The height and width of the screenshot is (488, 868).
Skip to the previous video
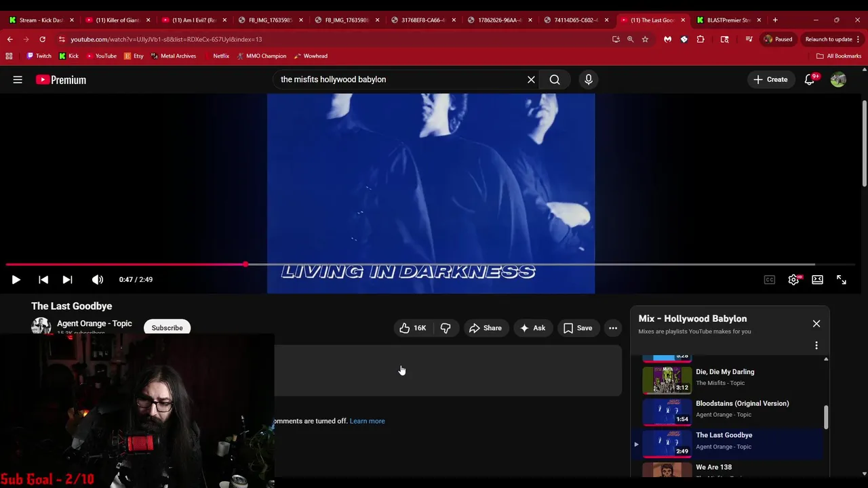(43, 280)
